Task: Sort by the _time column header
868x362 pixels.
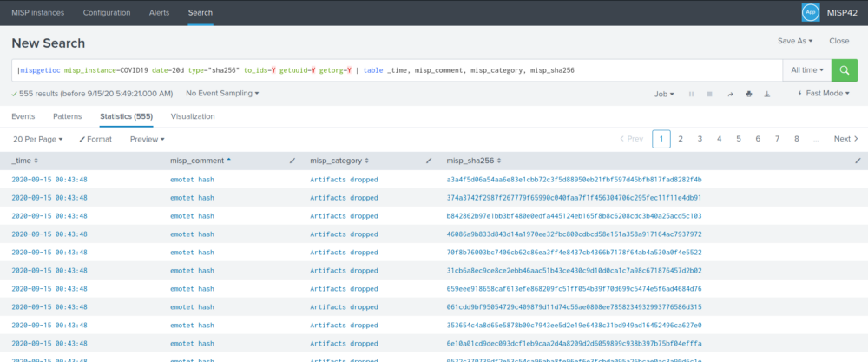Action: tap(25, 161)
